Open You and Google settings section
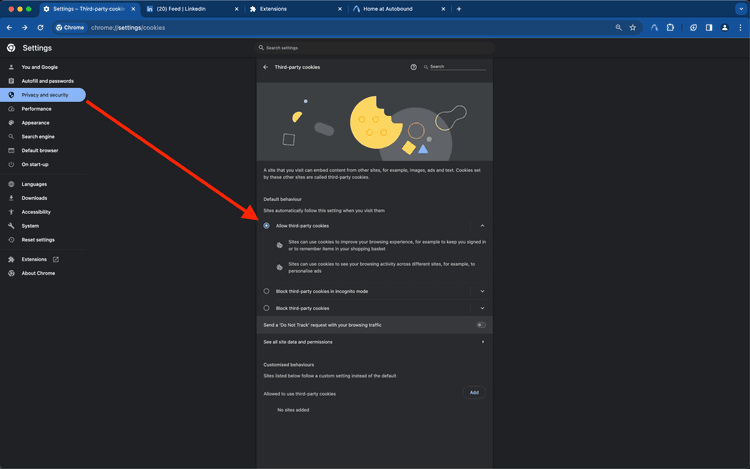Screen dimensions: 750x469 (x=39, y=67)
